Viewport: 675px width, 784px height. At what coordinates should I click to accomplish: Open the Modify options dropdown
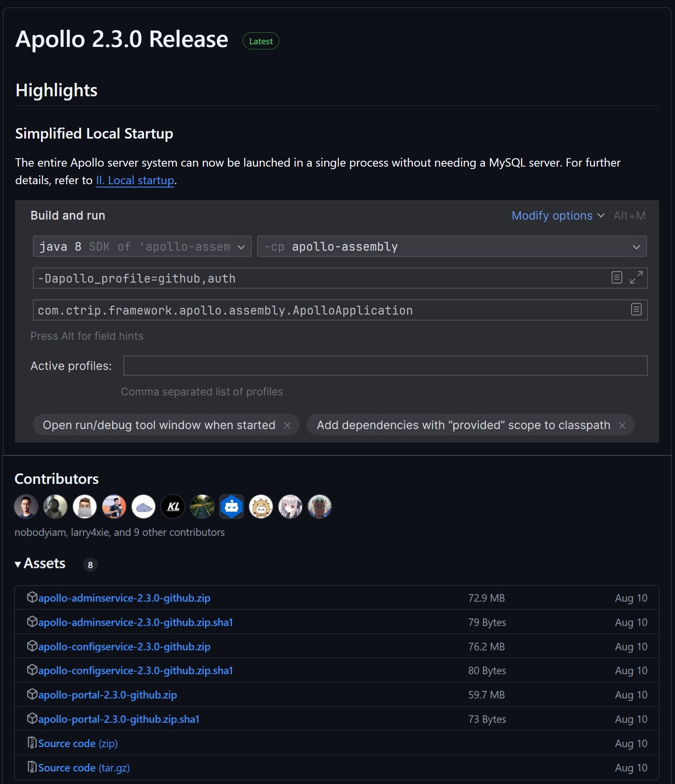click(x=558, y=216)
